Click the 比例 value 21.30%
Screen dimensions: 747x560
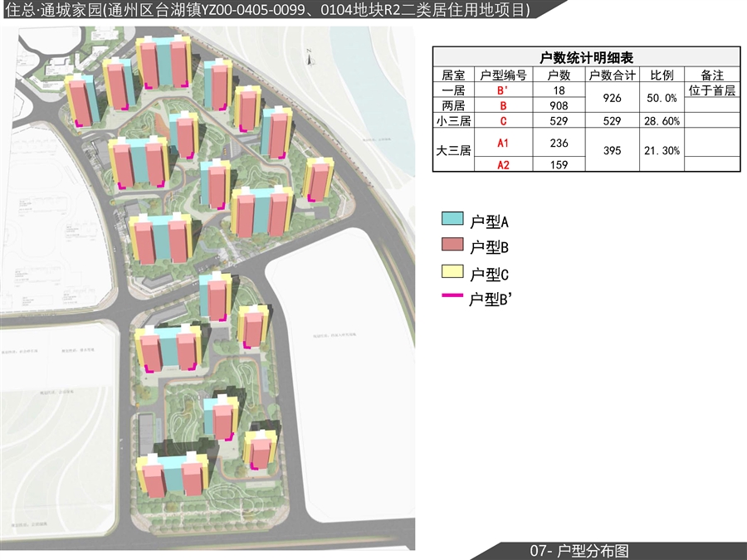click(662, 150)
